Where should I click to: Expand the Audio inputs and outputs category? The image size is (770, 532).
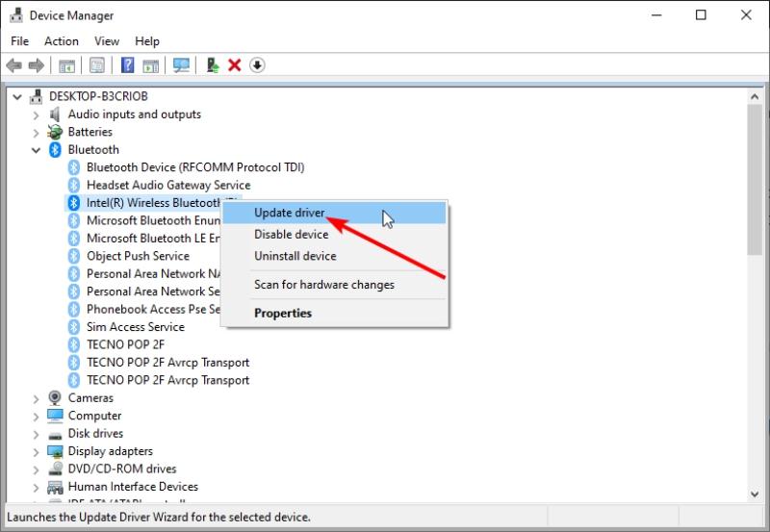(x=36, y=115)
